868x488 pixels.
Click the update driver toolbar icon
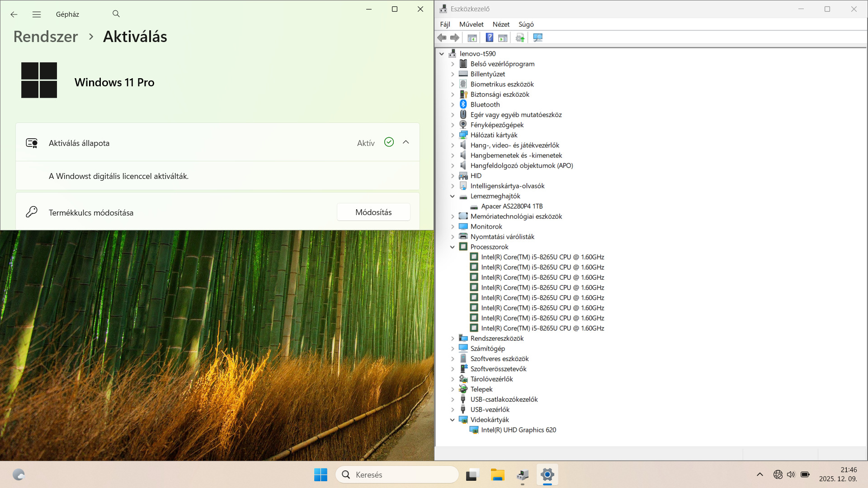click(520, 38)
